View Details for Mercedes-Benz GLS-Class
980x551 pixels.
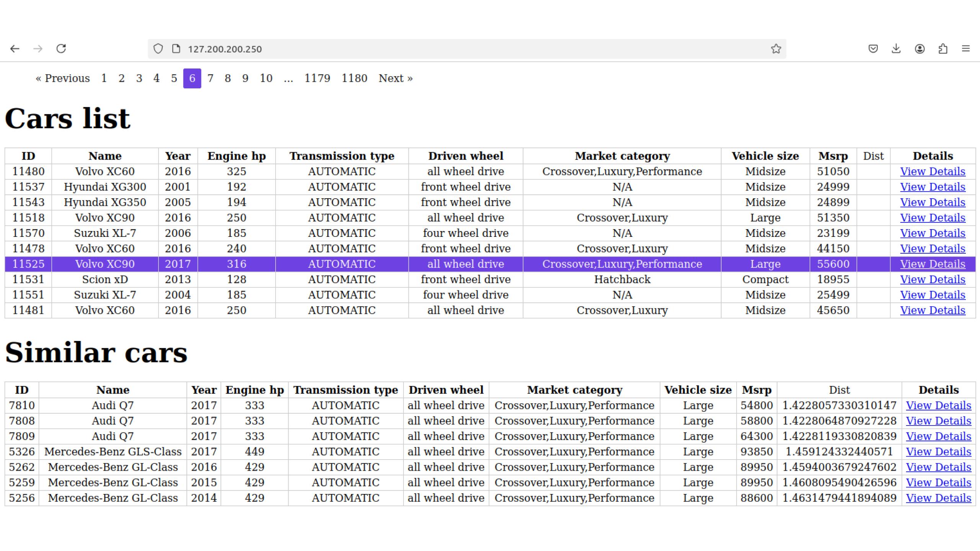click(x=938, y=452)
